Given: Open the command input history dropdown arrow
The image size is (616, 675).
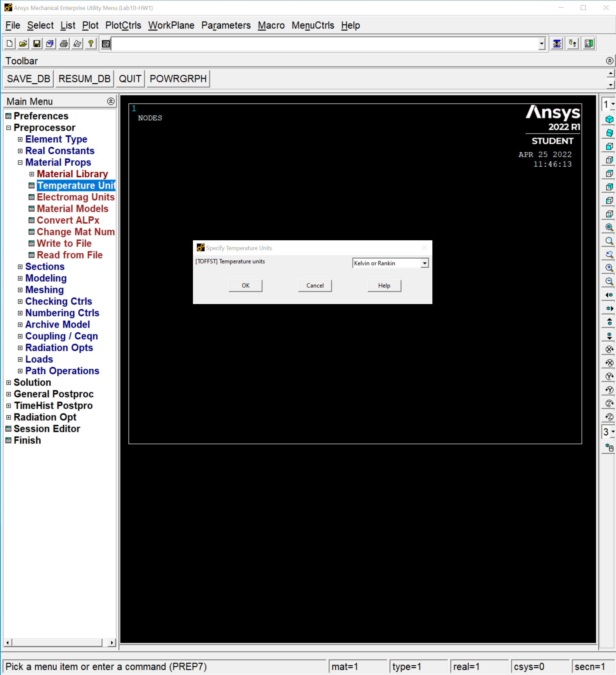Looking at the screenshot, I should tap(542, 44).
